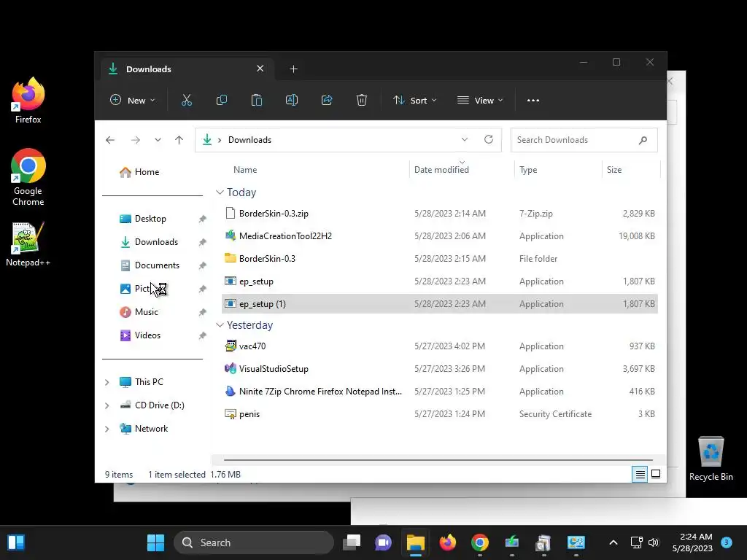Open the New item dropdown

click(133, 101)
